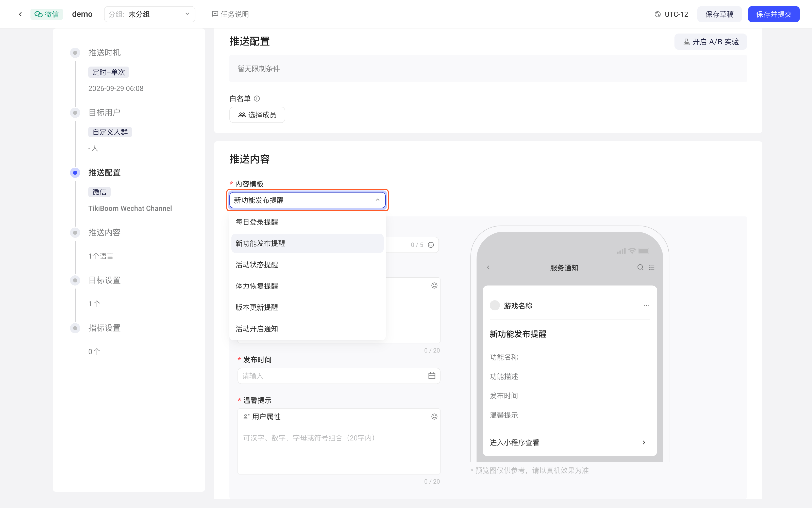Click the calendar icon in 发布时间 field

(x=432, y=376)
